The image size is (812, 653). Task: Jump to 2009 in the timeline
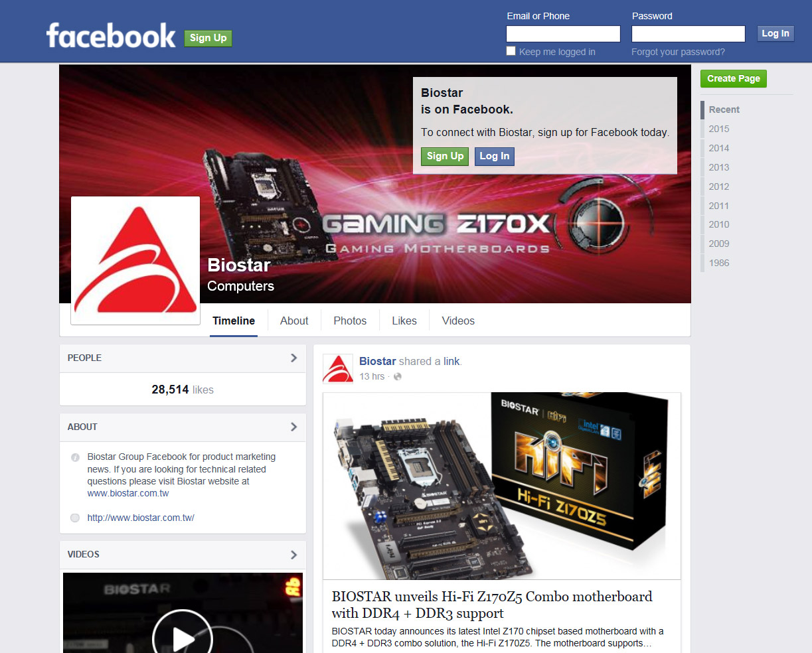coord(719,244)
